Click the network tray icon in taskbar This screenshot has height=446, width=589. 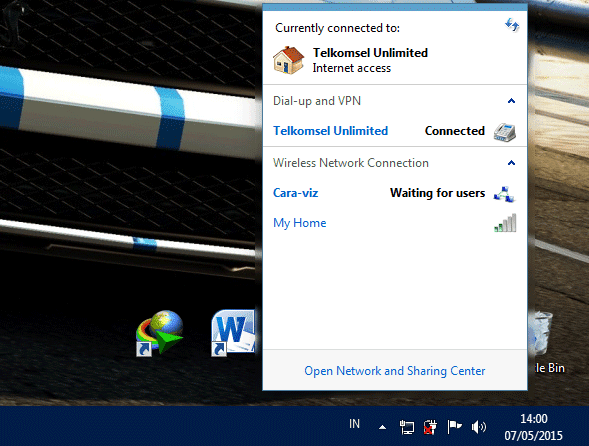[407, 427]
